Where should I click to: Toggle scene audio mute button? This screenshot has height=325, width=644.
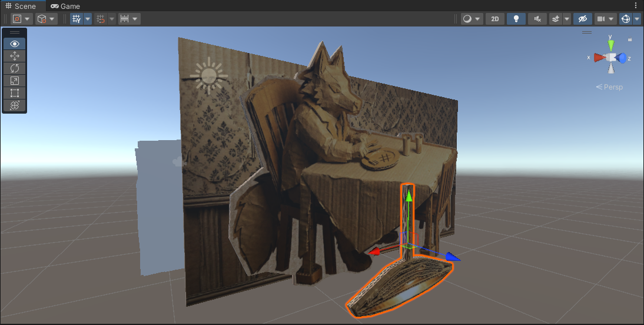coord(537,19)
